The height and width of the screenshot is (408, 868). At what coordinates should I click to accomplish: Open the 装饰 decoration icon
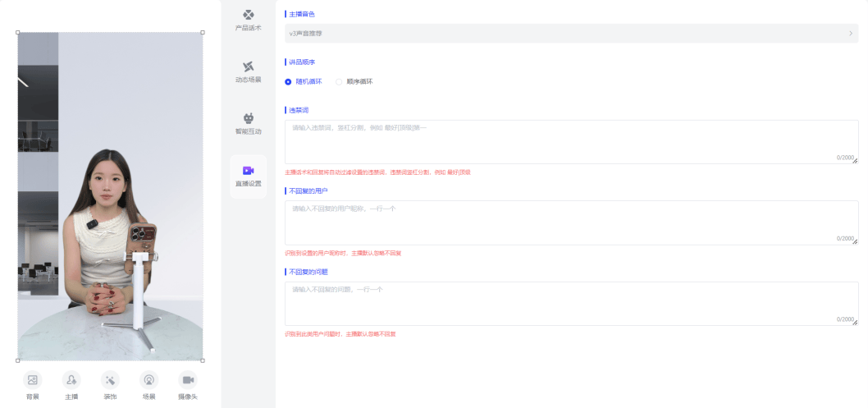(110, 380)
